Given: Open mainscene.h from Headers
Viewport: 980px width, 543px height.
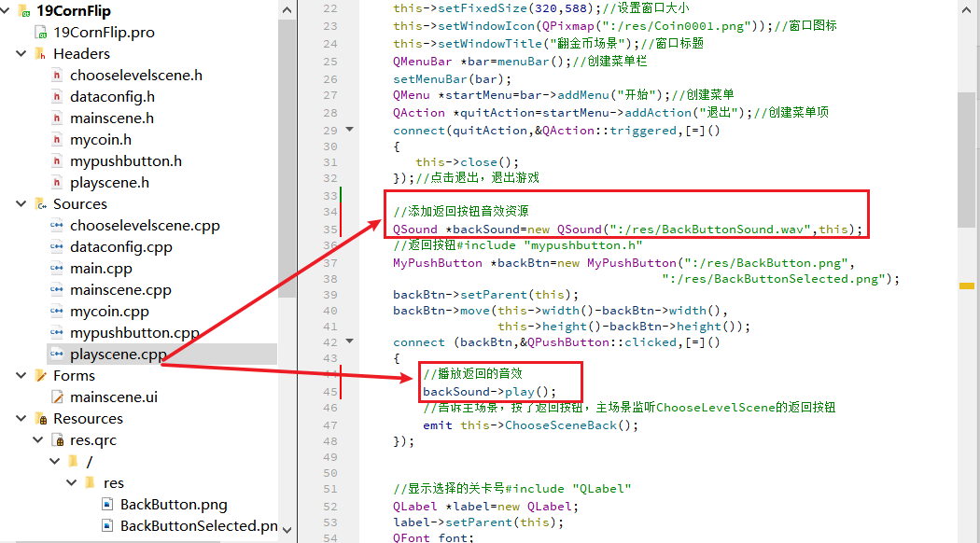Looking at the screenshot, I should coord(112,118).
